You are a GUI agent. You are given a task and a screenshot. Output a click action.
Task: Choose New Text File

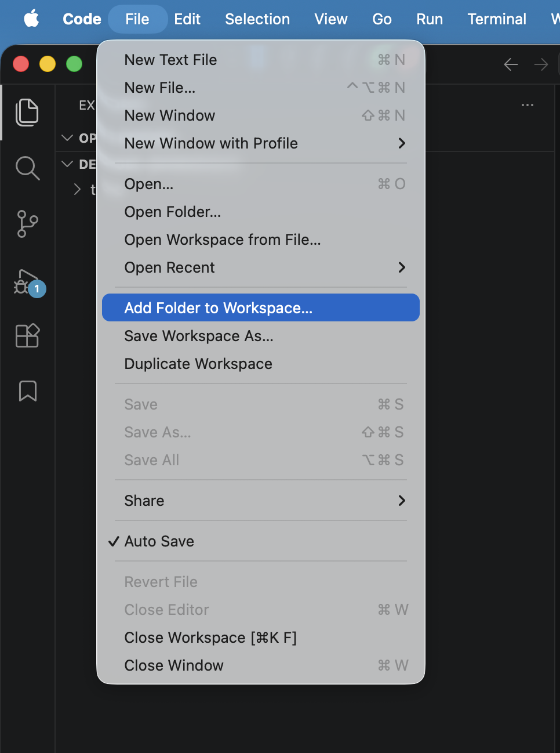point(260,60)
